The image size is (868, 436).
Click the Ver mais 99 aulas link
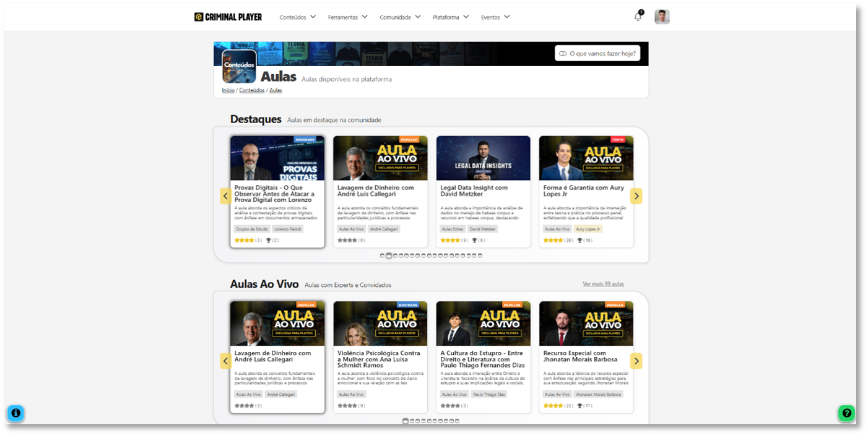604,283
